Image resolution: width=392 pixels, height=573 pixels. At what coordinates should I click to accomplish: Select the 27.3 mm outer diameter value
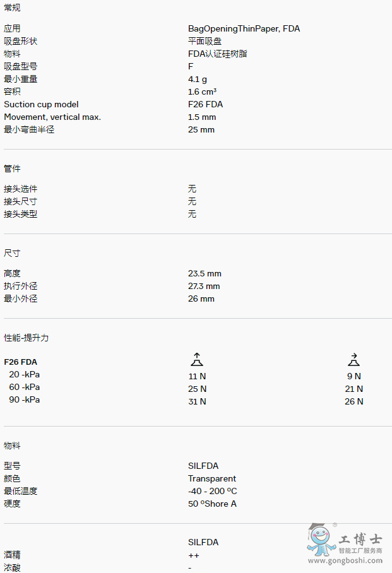pos(204,286)
